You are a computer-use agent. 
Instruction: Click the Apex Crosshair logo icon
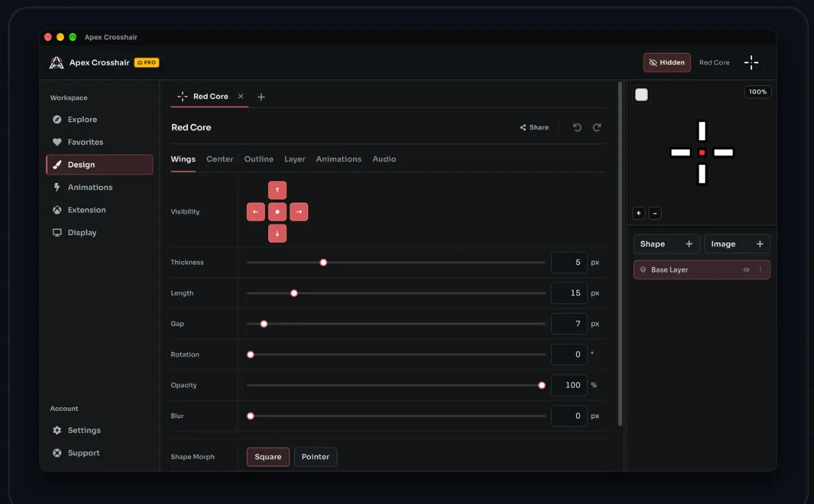click(57, 63)
